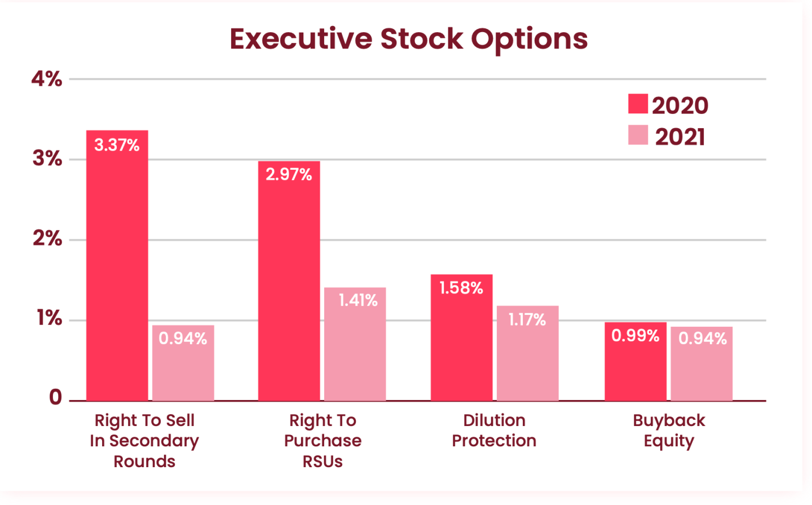Click the 3.37% data label

(x=117, y=145)
